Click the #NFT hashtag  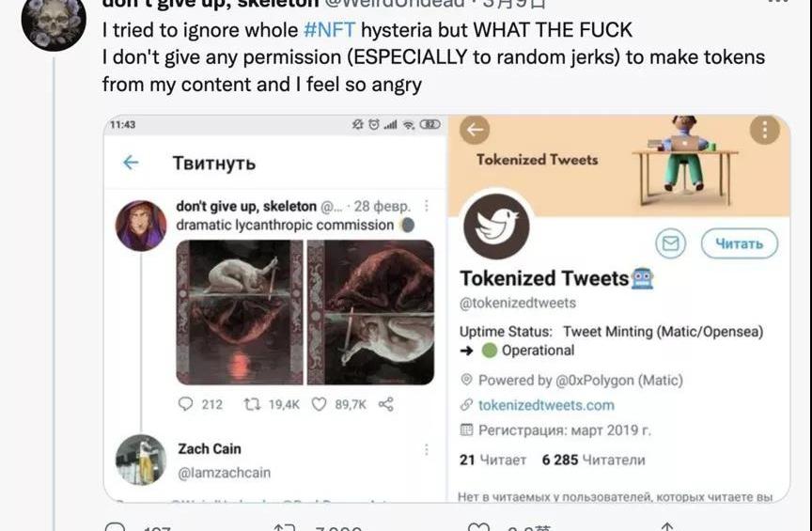click(328, 30)
